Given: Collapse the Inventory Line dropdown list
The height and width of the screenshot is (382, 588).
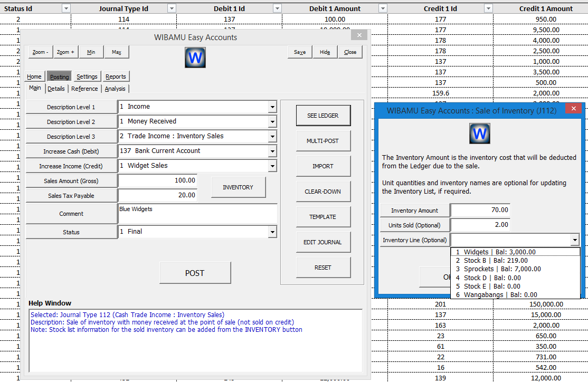Looking at the screenshot, I should pyautogui.click(x=575, y=240).
